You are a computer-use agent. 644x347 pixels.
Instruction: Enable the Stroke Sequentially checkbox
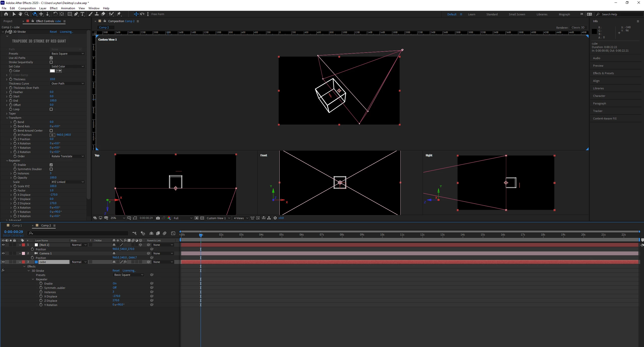51,62
